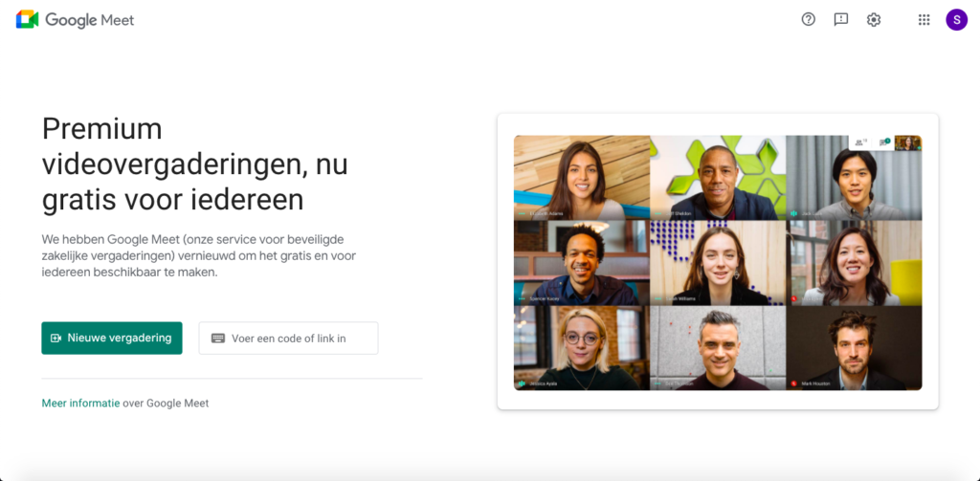Open the purple S account avatar

956,19
